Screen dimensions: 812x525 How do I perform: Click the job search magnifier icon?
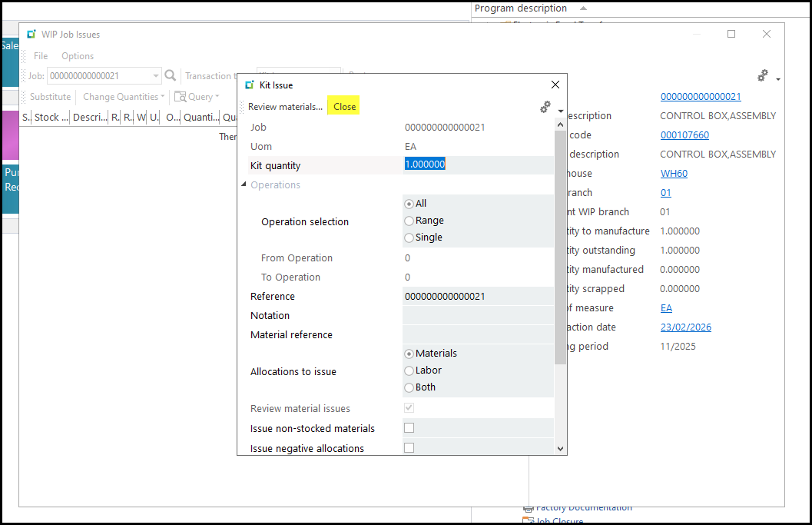[x=171, y=76]
